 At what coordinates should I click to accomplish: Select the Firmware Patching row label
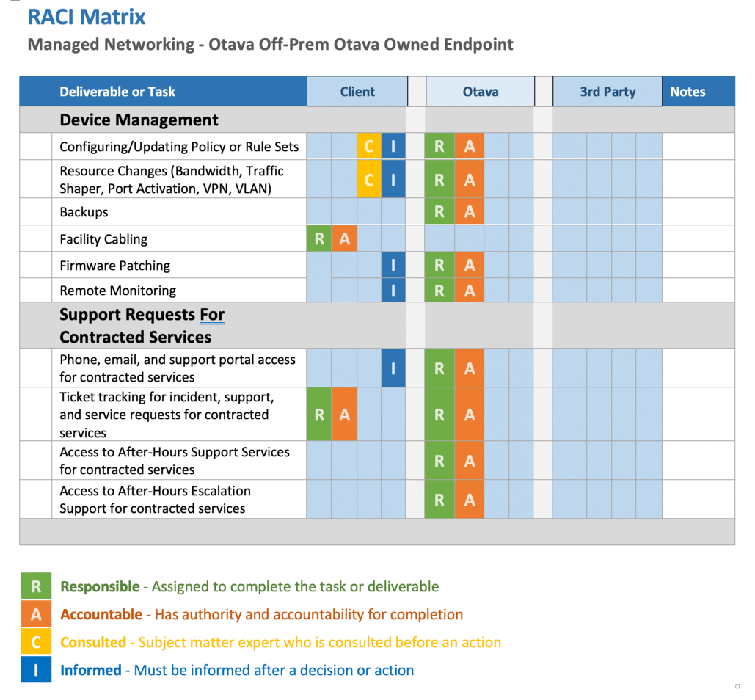pos(114,266)
